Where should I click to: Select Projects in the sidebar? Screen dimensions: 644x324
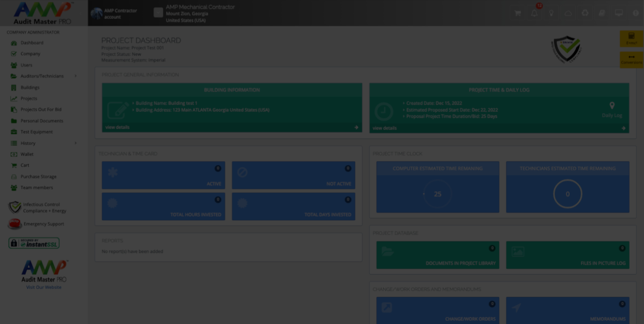(29, 98)
